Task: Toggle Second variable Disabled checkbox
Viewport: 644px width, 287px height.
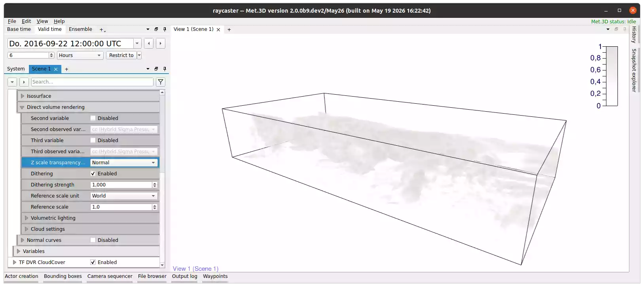Action: 93,118
